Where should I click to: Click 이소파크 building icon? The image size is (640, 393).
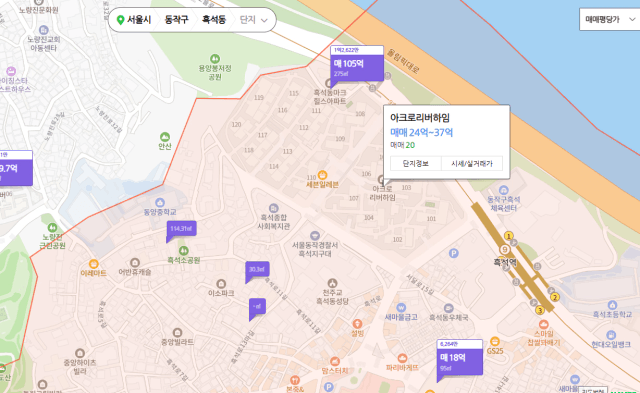(221, 284)
